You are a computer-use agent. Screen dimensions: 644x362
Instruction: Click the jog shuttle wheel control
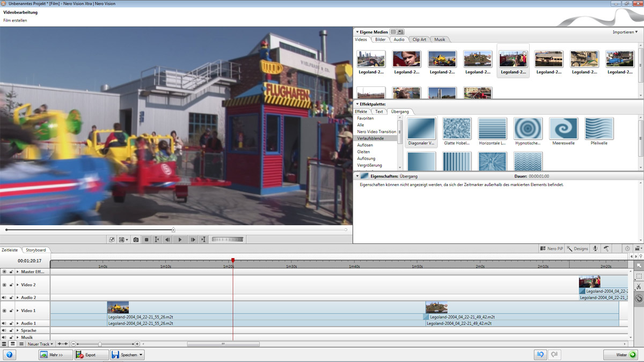(228, 240)
